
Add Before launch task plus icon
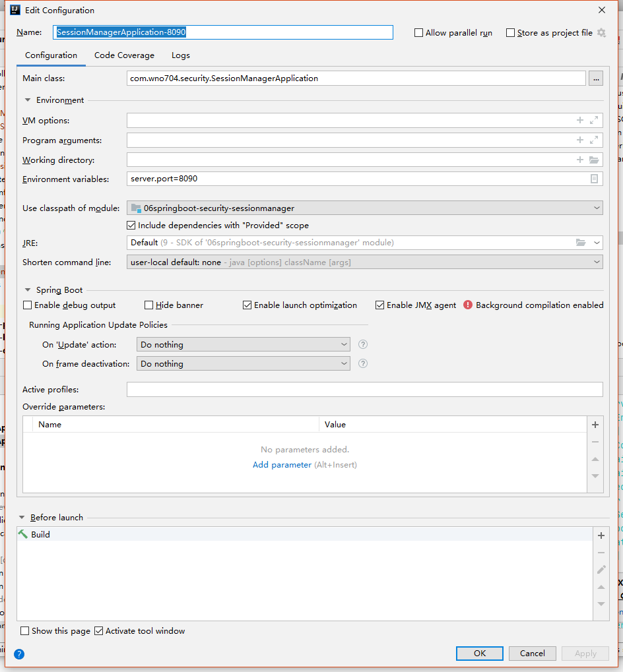pyautogui.click(x=601, y=535)
